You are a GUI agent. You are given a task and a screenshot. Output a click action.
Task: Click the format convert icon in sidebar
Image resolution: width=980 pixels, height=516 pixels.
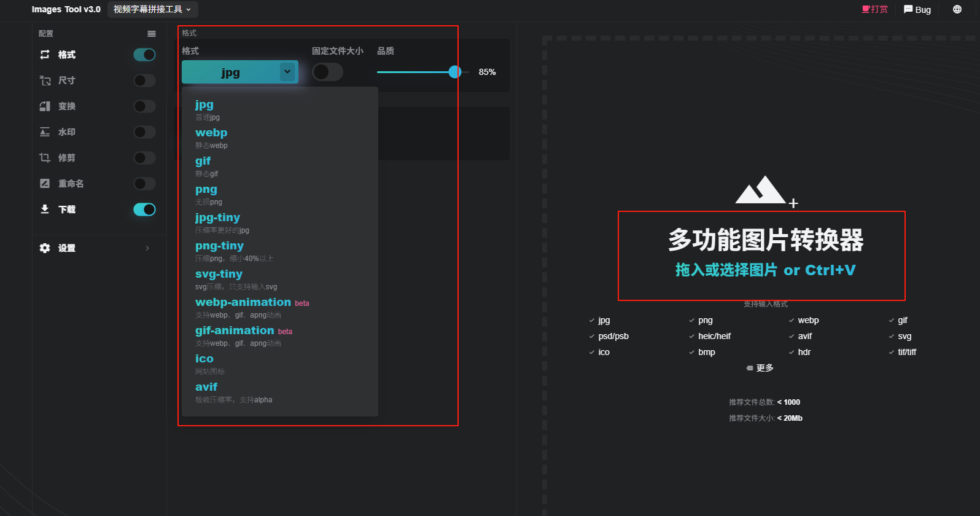coord(45,55)
